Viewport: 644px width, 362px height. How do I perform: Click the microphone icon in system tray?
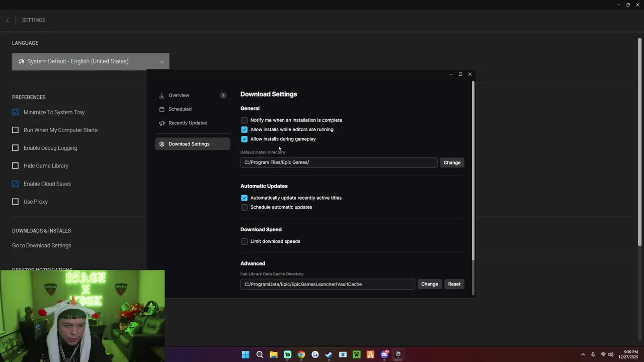(x=593, y=354)
